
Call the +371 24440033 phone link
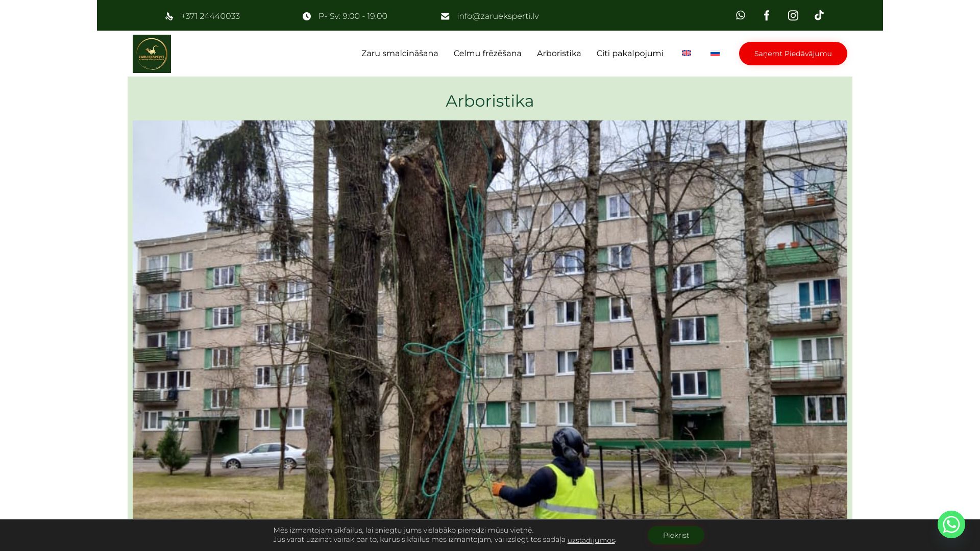210,16
